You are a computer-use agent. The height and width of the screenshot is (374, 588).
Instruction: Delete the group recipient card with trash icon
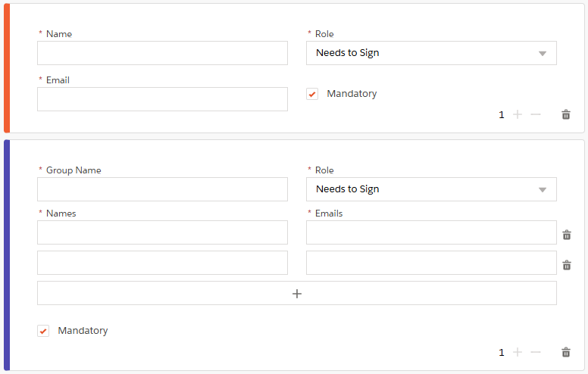566,352
